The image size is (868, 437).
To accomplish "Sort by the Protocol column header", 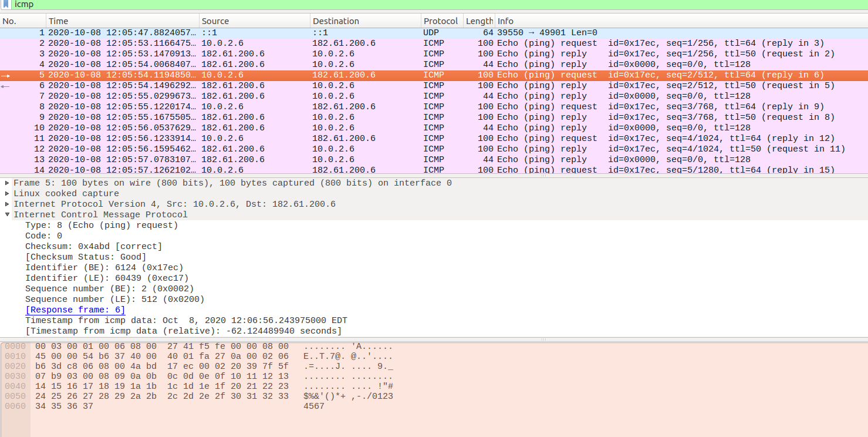I will (442, 21).
